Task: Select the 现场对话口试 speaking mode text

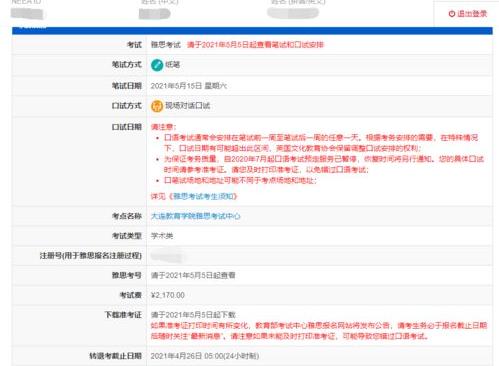Action: [188, 106]
